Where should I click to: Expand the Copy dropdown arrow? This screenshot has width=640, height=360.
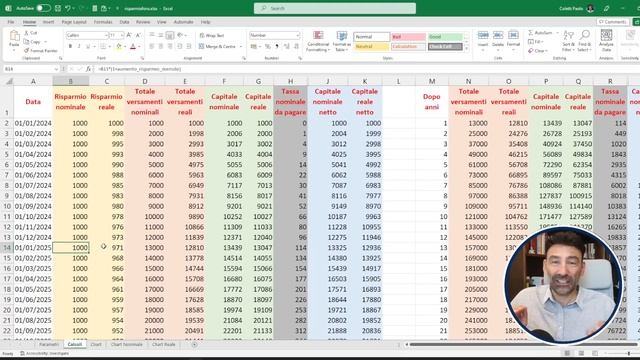point(45,42)
